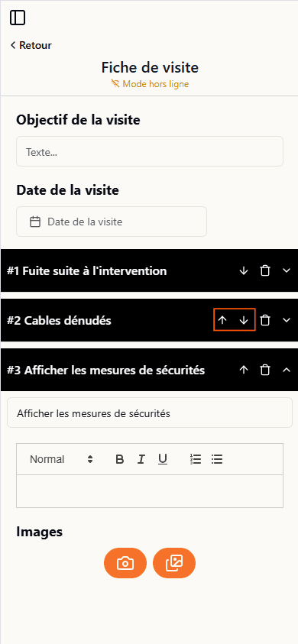298x644 pixels.
Task: Insert a bulleted list
Action: click(x=217, y=459)
